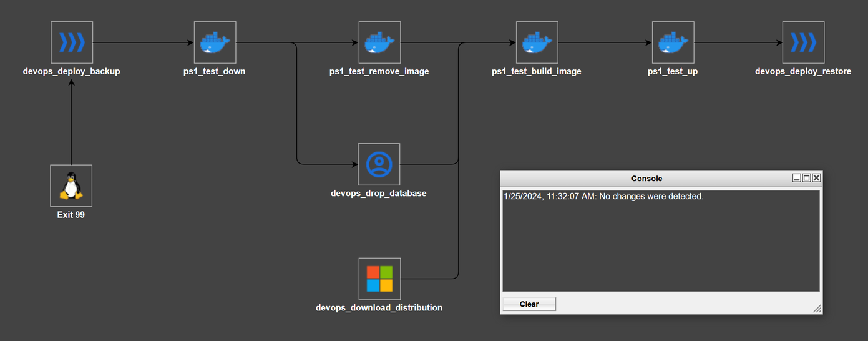Select the ps1_test_up Docker node icon

(673, 42)
